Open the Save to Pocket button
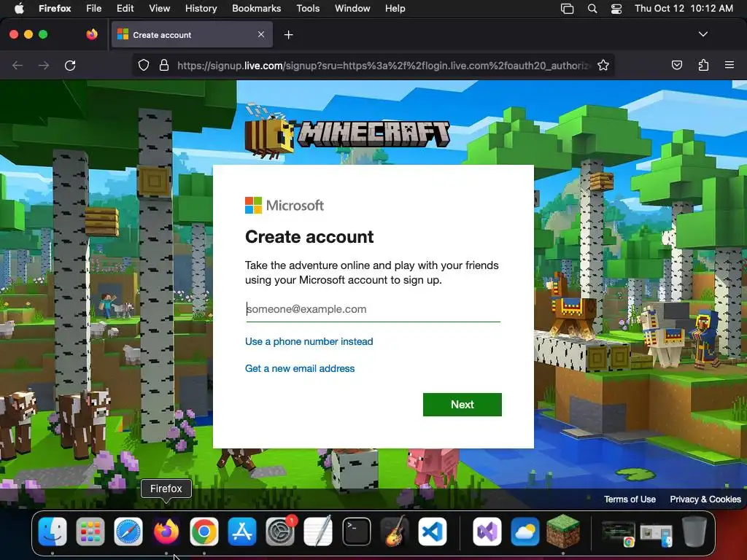This screenshot has height=560, width=747. (x=676, y=65)
